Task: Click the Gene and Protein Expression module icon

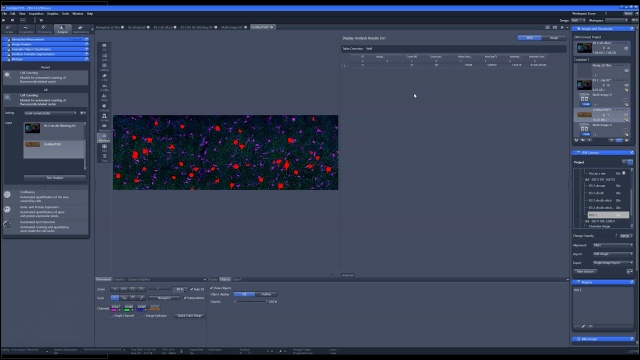Action: point(7,209)
